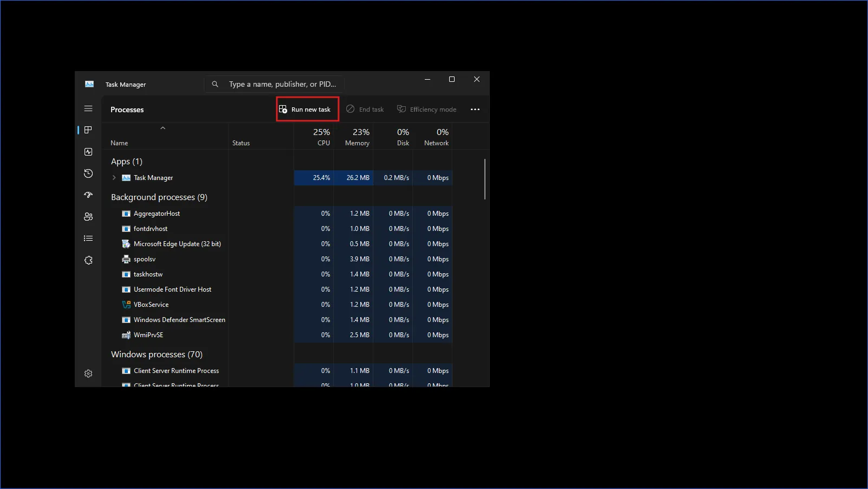Select the Name column header
The image size is (868, 489).
119,143
